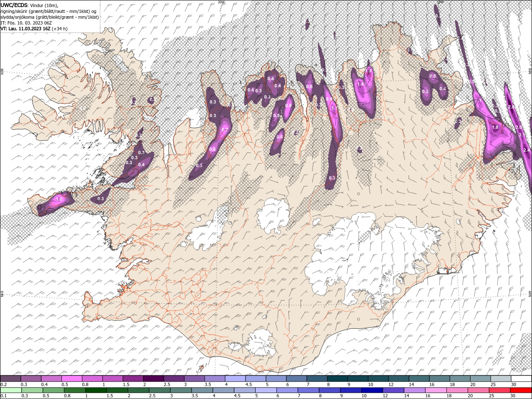
Task: Click the 'slydda/snjókoma' legend description line
Action: click(49, 17)
